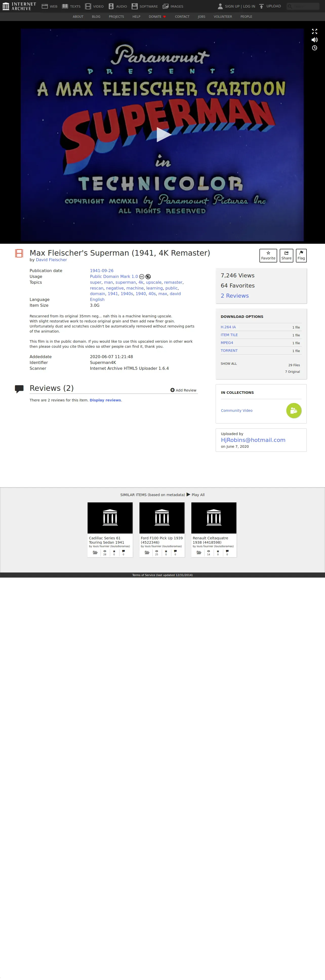Open the Internet Archive home logo

[x=19, y=6]
